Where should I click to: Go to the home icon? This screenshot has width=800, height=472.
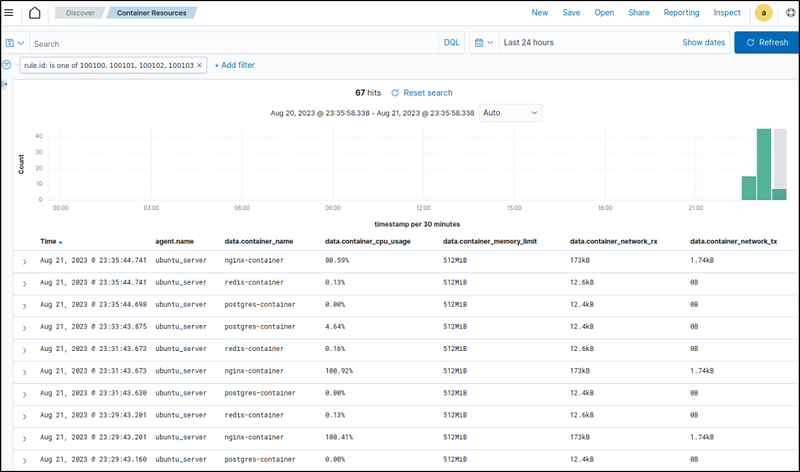35,13
